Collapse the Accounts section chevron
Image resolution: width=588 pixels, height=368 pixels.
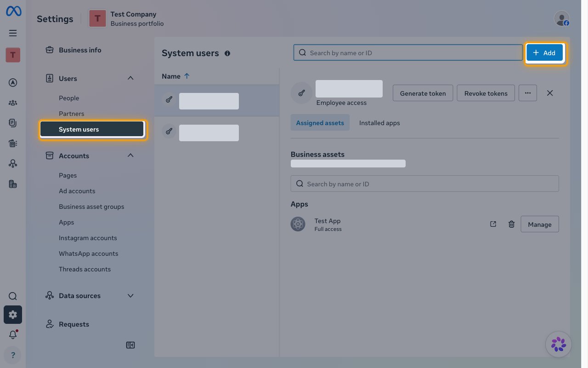pyautogui.click(x=130, y=155)
